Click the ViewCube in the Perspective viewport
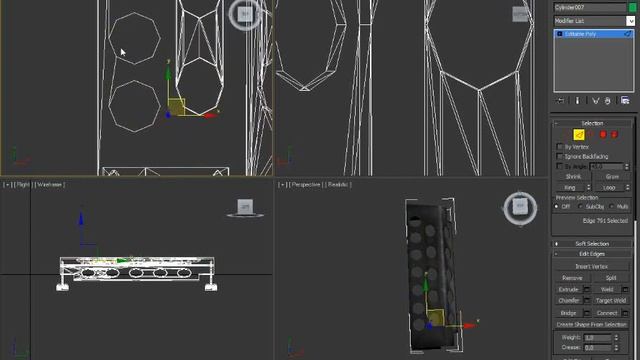This screenshot has height=360, width=640. pos(520,208)
